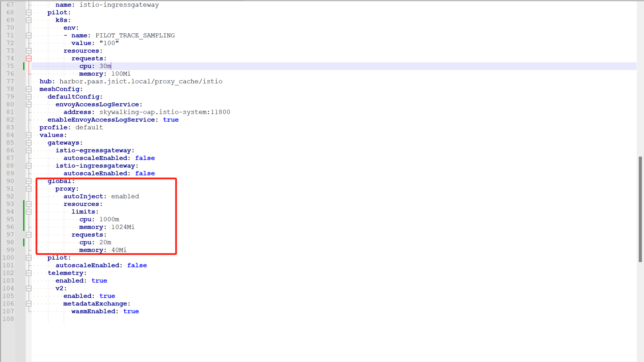Screen dimensions: 644x362
Task: Collapse the resources fold on line 73
Action: 29,50
